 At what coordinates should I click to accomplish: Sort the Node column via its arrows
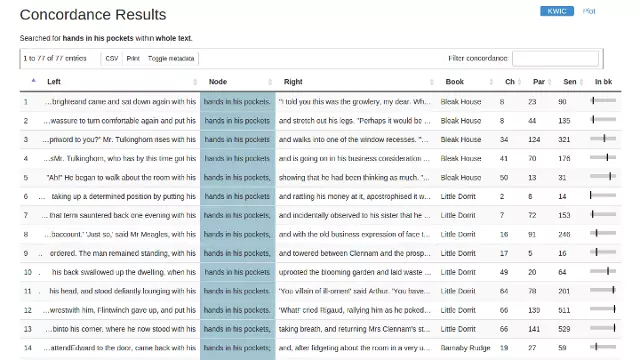[x=270, y=82]
